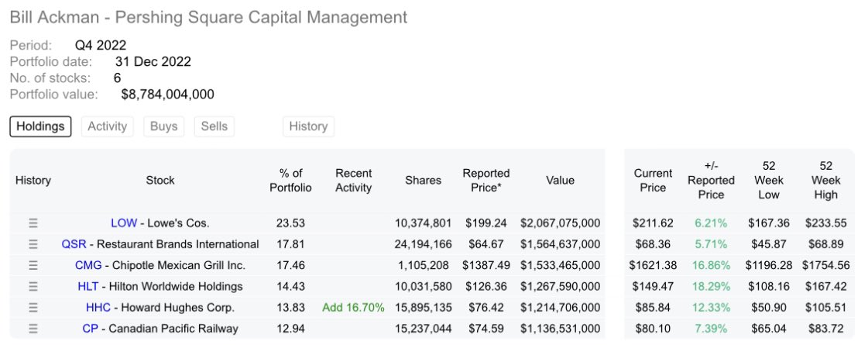Open the HHC ticker link
Image resolution: width=868 pixels, height=345 pixels.
[x=98, y=308]
